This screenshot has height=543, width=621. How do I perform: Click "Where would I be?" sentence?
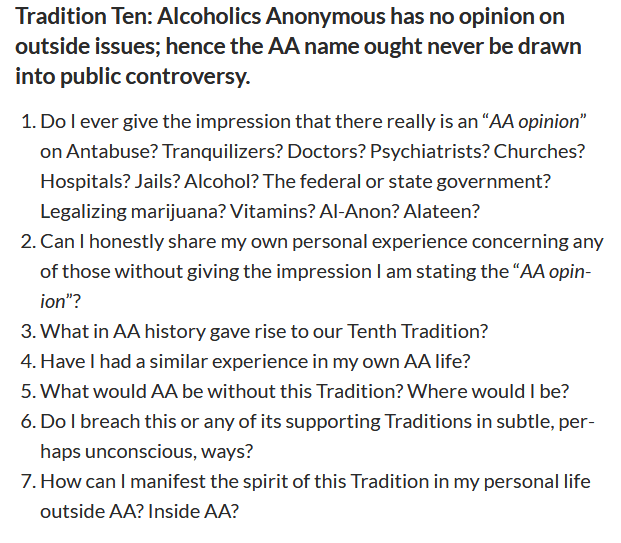coord(488,392)
